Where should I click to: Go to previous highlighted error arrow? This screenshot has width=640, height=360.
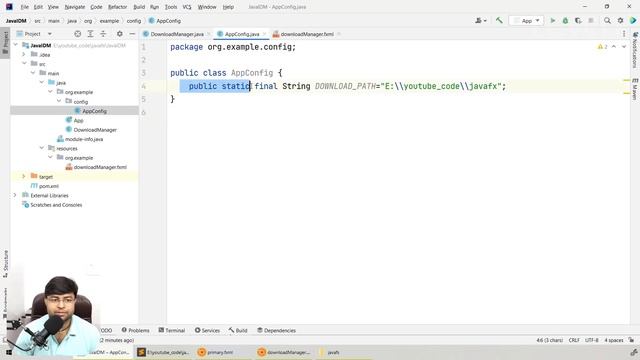click(x=614, y=47)
